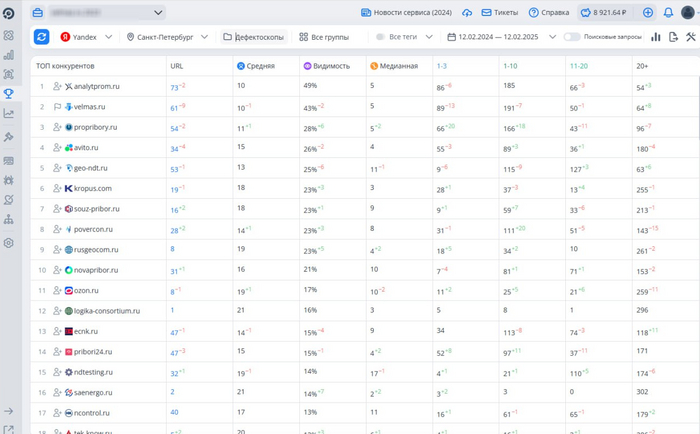This screenshot has height=434, width=700.
Task: Toggle the Все теги switch
Action: click(381, 37)
